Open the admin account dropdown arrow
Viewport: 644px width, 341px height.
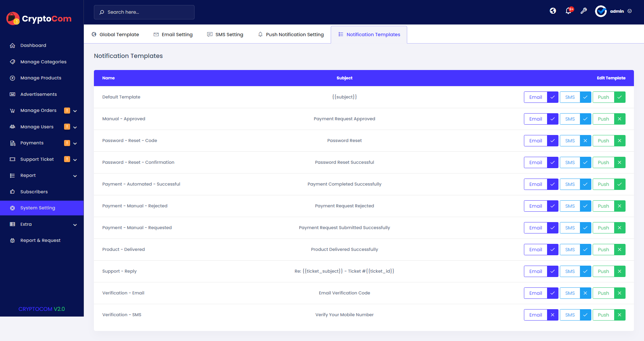click(630, 11)
